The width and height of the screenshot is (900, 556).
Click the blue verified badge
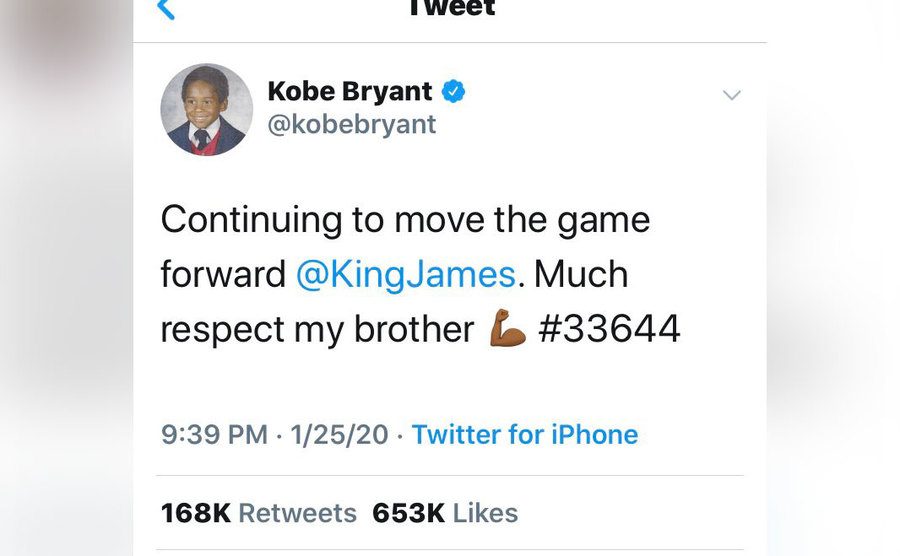[x=454, y=92]
